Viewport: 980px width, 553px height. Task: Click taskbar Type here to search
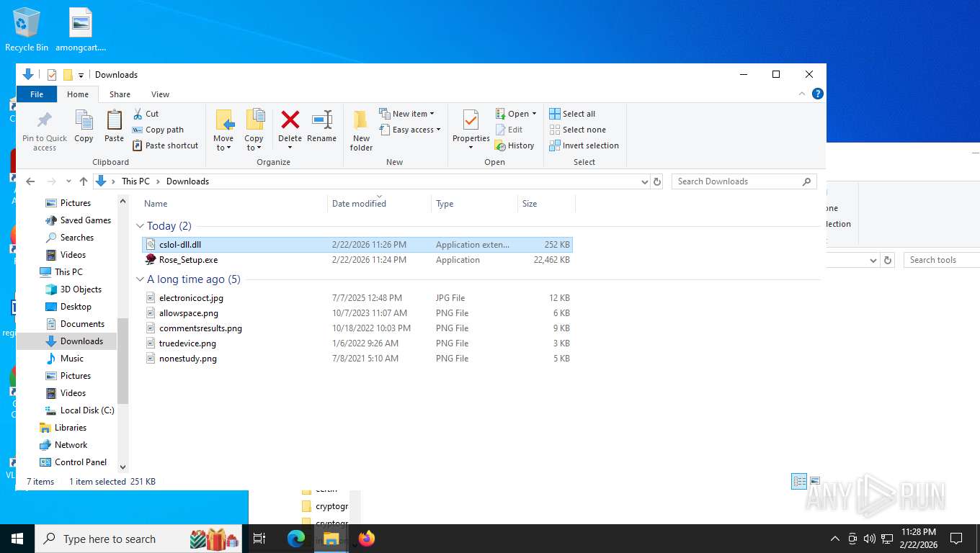[139, 539]
